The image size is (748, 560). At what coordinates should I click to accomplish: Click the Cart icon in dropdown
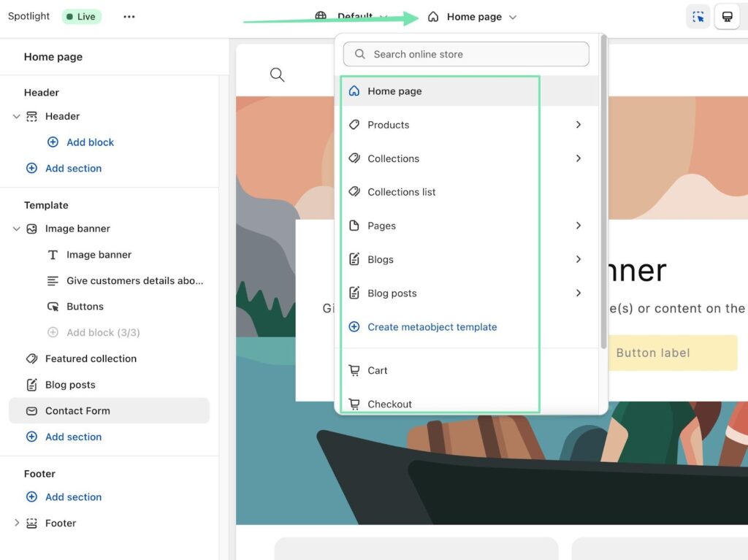354,370
